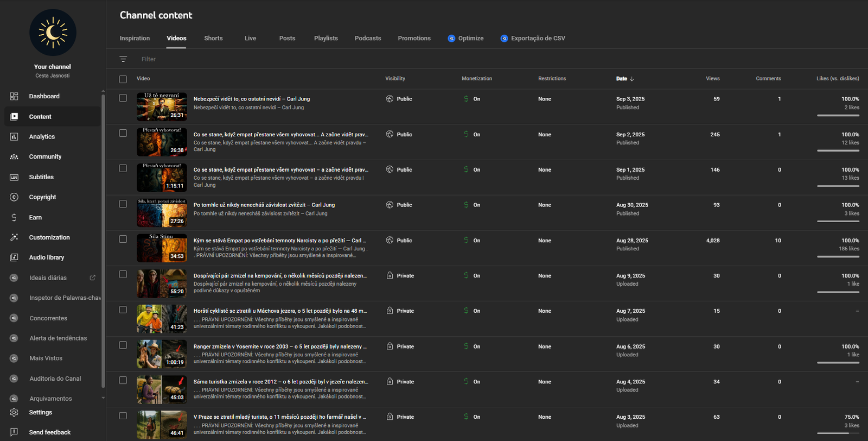The height and width of the screenshot is (441, 868).
Task: Click the Subtitles icon in sidebar
Action: click(x=14, y=177)
